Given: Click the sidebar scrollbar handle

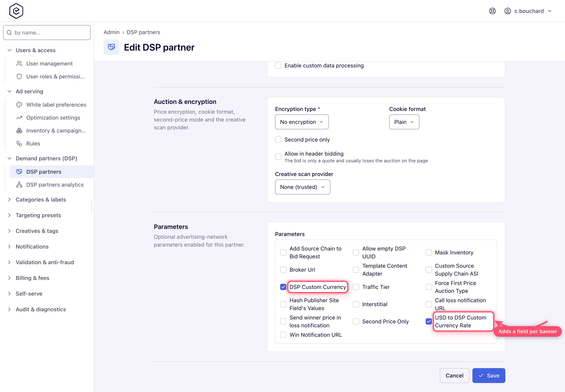Looking at the screenshot, I should coord(92,207).
